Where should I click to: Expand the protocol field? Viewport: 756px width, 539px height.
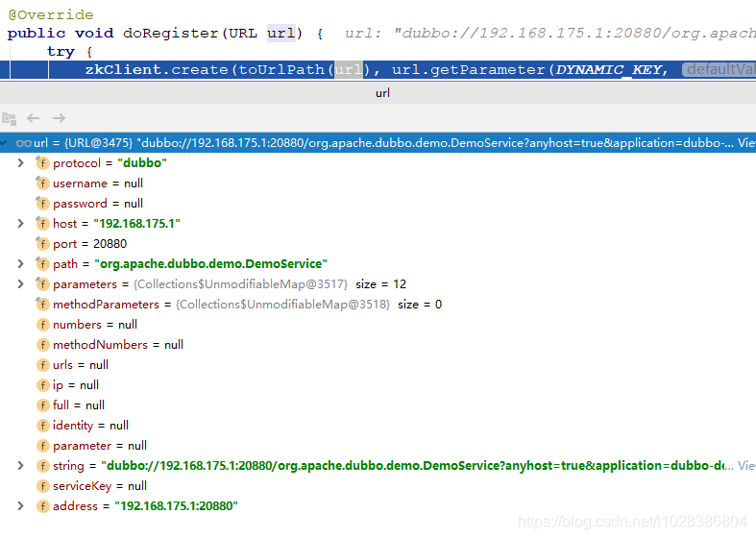point(21,163)
